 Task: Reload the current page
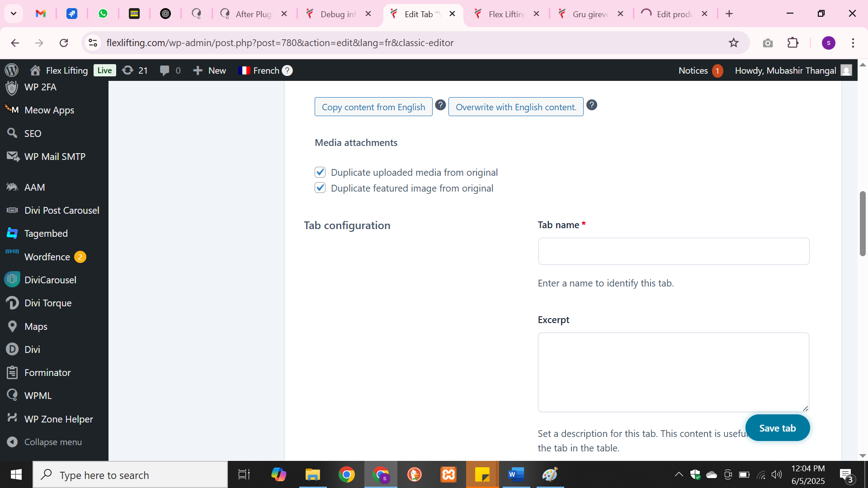[64, 42]
